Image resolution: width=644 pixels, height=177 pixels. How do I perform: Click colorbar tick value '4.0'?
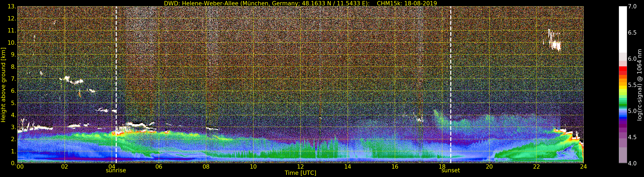pyautogui.click(x=632, y=163)
